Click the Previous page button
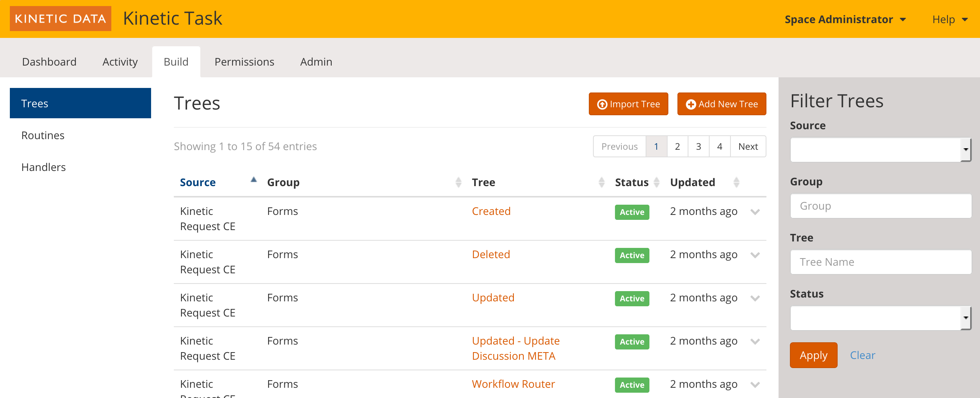Viewport: 980px width, 398px height. (620, 146)
